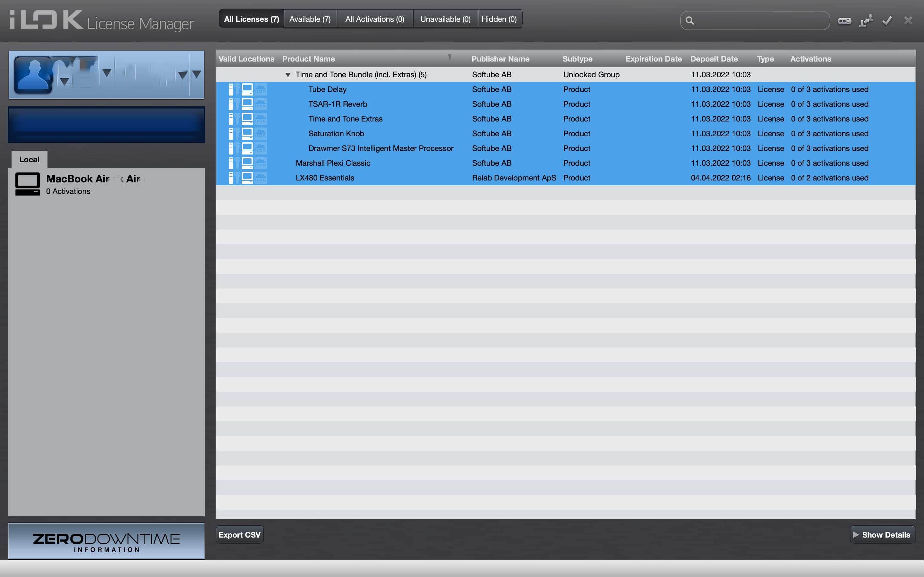Click the magnifying glass search icon
Viewport: 924px width, 577px height.
[689, 21]
